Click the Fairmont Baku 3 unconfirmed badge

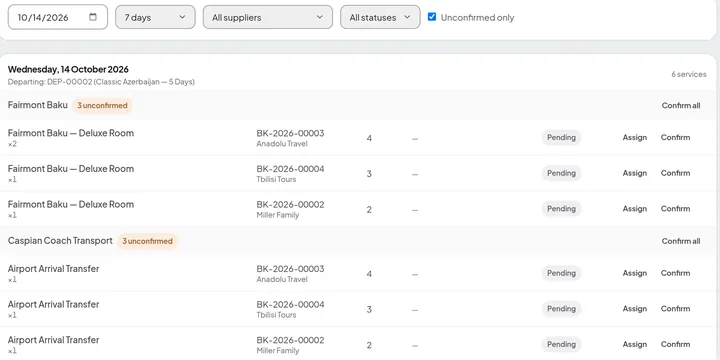(x=102, y=105)
